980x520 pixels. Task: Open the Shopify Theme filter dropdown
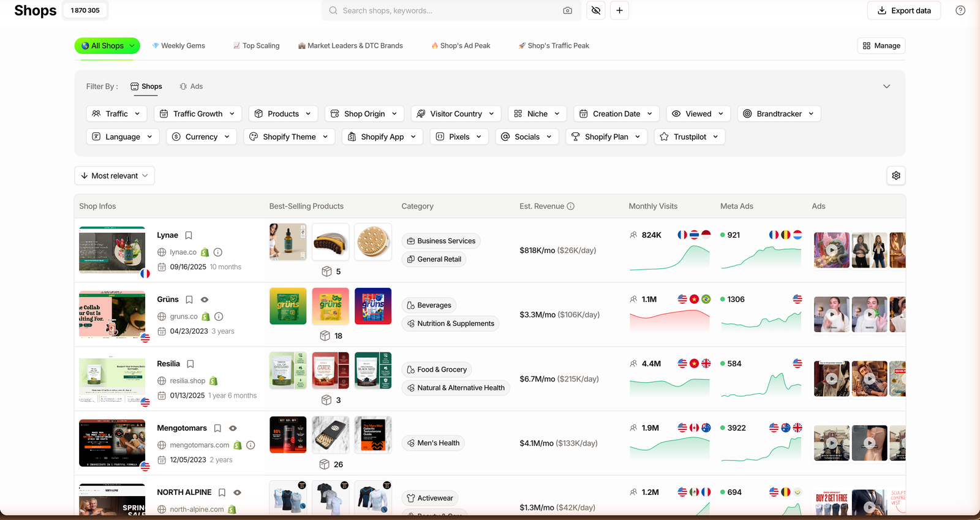click(x=289, y=137)
